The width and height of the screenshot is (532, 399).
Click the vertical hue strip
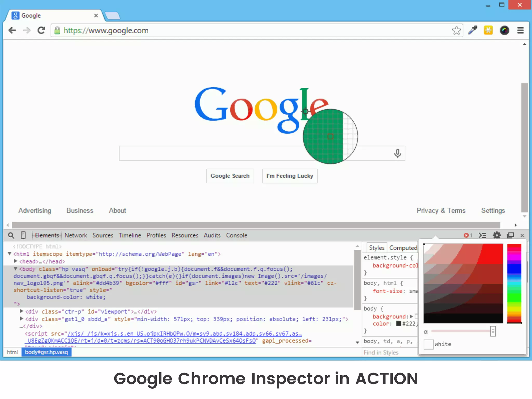[x=514, y=283]
